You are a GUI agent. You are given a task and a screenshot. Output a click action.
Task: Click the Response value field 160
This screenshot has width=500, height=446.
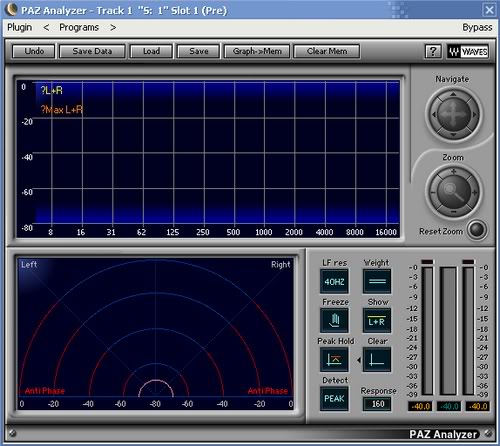pyautogui.click(x=377, y=404)
